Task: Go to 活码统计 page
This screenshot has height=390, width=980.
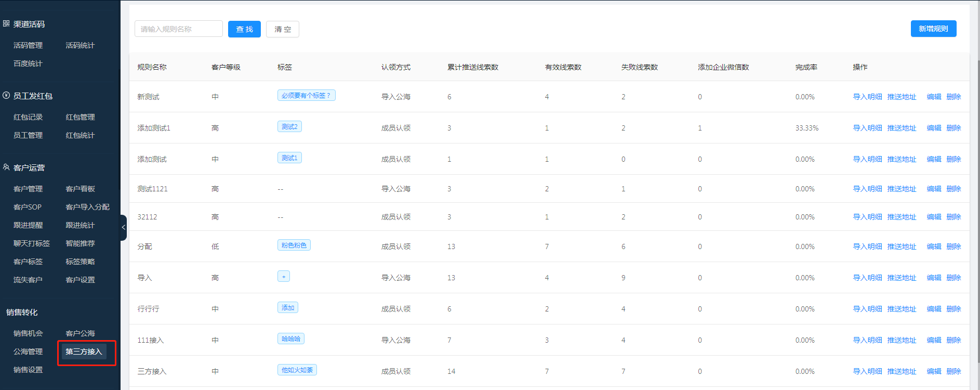Action: [80, 45]
